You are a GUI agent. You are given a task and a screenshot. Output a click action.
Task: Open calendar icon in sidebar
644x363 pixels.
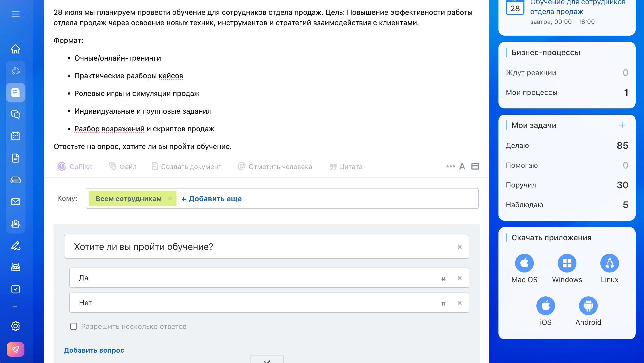pos(16,136)
